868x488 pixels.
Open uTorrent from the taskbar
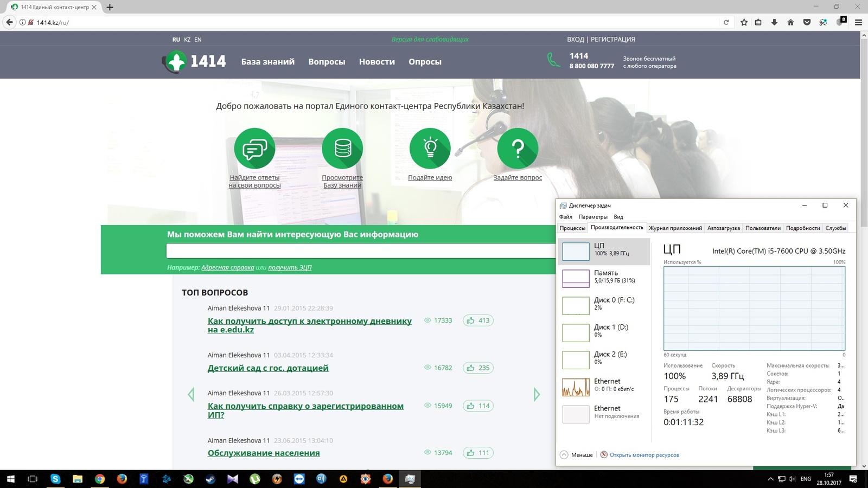coord(255,479)
